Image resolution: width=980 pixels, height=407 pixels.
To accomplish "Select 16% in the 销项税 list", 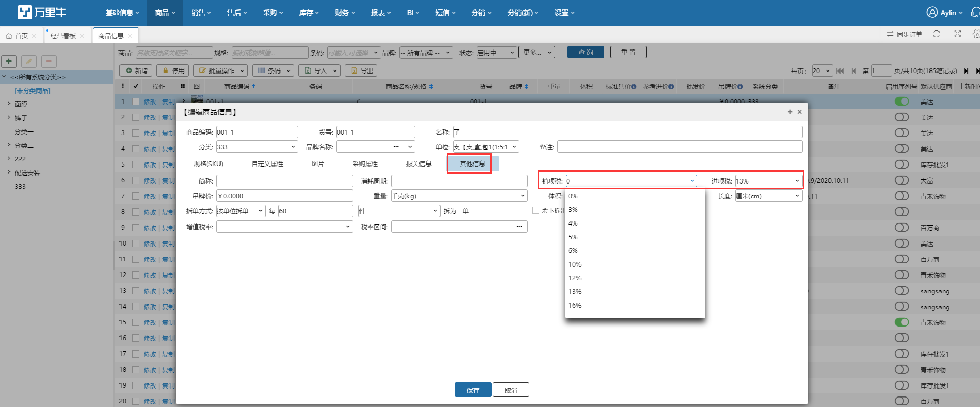I will (x=635, y=305).
